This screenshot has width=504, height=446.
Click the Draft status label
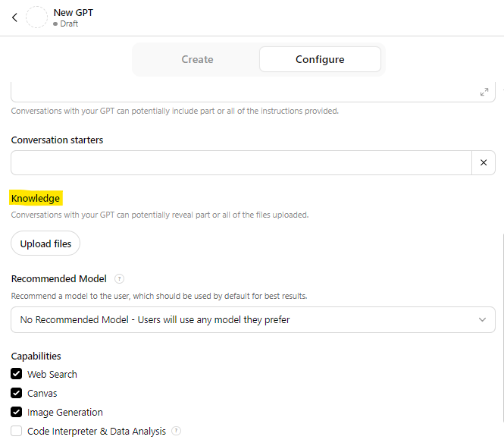tap(69, 24)
